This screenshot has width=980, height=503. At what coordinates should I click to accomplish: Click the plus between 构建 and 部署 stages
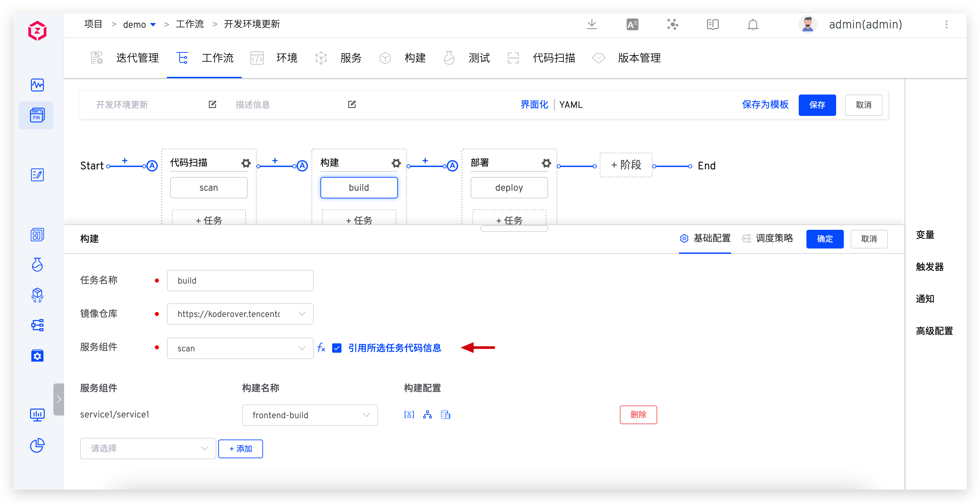tap(425, 161)
